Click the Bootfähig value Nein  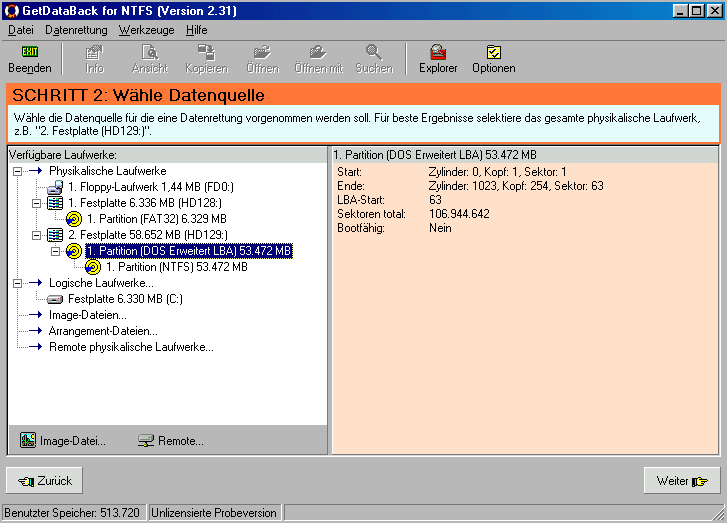point(440,228)
